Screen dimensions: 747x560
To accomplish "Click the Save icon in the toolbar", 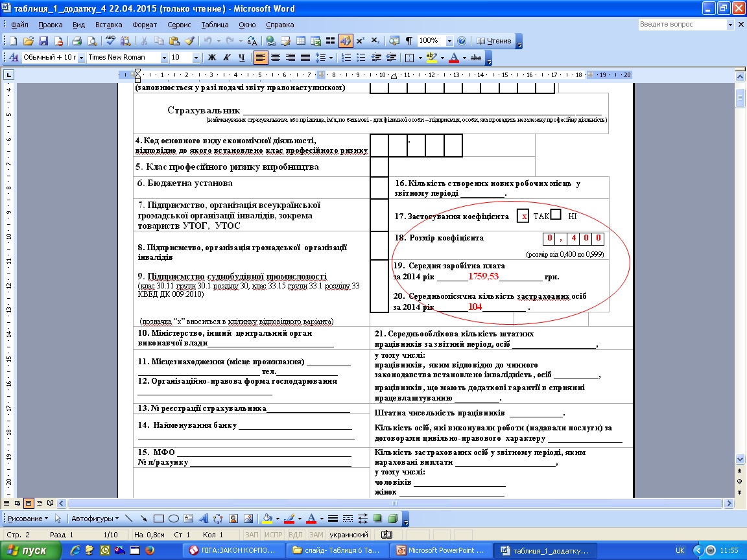I will click(43, 41).
